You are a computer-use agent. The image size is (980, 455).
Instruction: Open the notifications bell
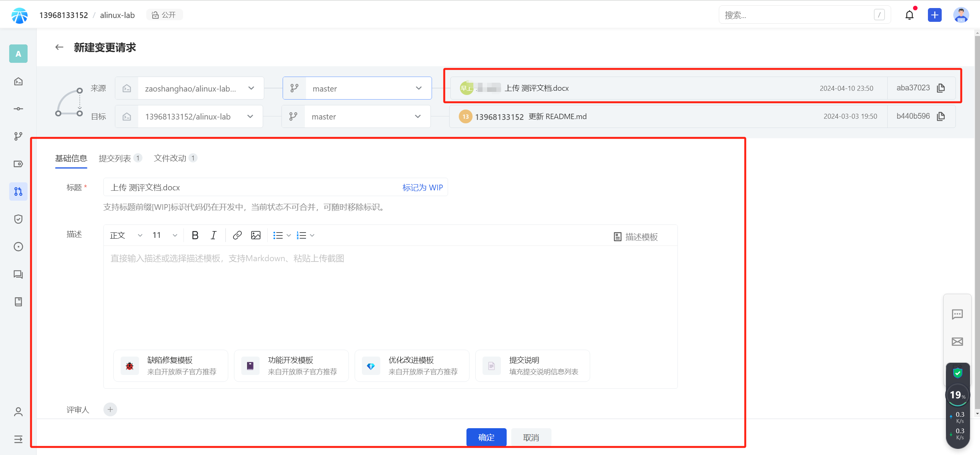click(909, 15)
